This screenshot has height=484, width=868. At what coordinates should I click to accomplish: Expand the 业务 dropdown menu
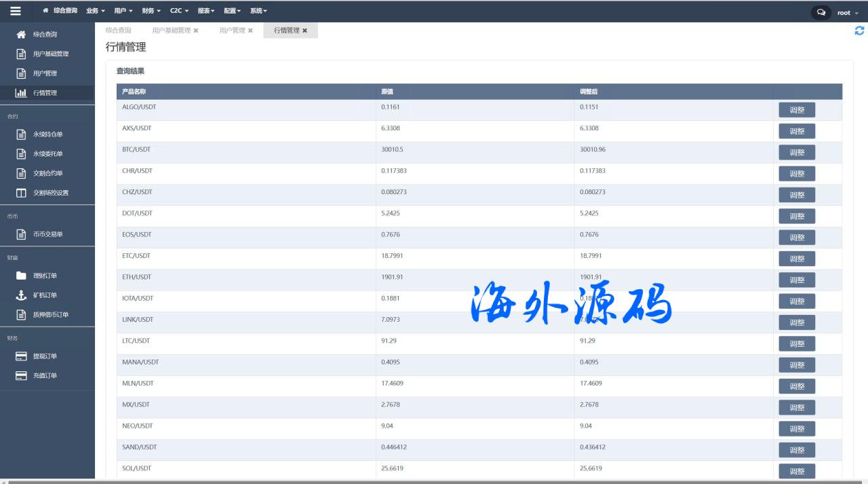pos(96,11)
